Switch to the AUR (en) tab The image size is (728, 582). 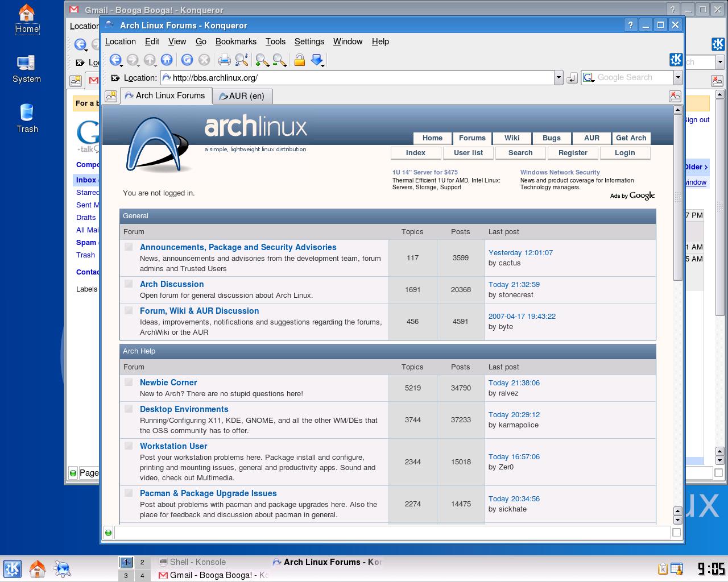click(x=242, y=96)
